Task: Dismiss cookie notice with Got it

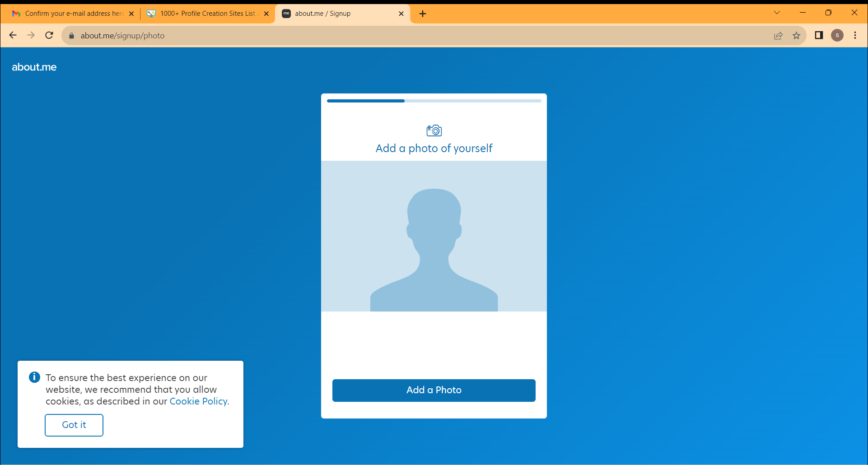Action: pos(74,425)
